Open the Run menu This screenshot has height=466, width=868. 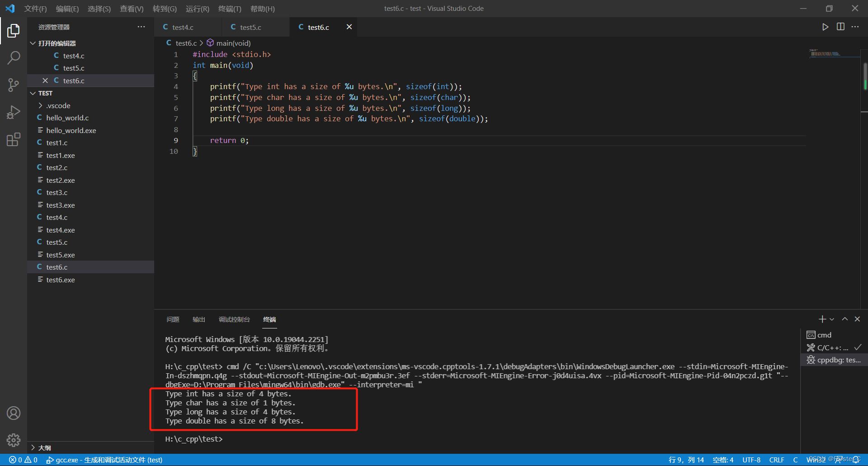tap(198, 9)
